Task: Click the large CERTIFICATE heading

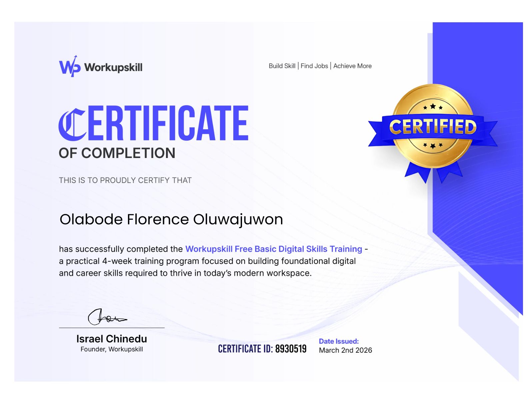Action: (154, 123)
